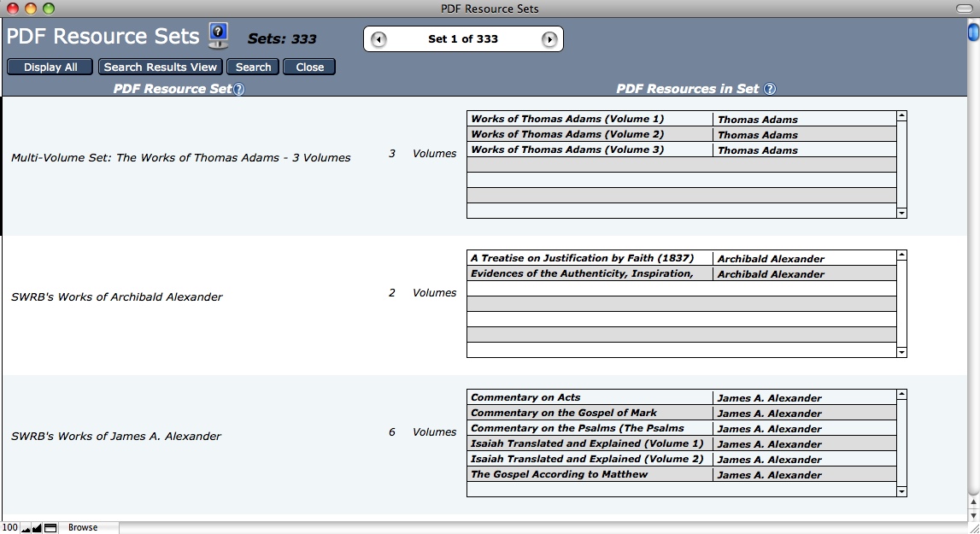Click the 100 zoom level indicator

(10, 528)
